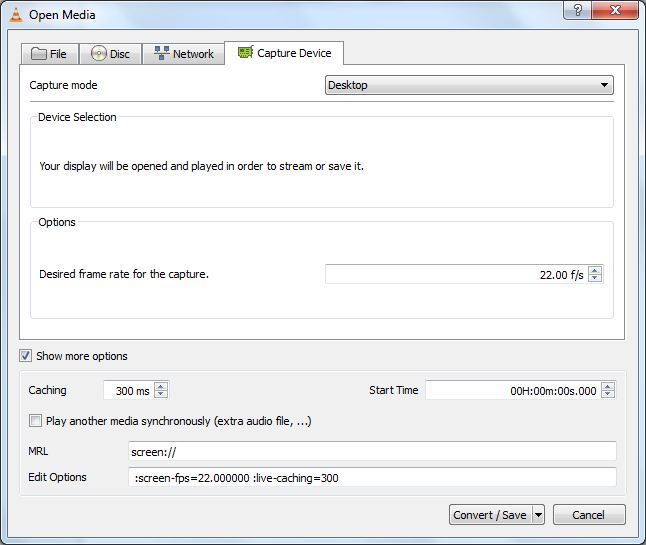Enable Play another media synchronously
646x545 pixels.
(35, 421)
